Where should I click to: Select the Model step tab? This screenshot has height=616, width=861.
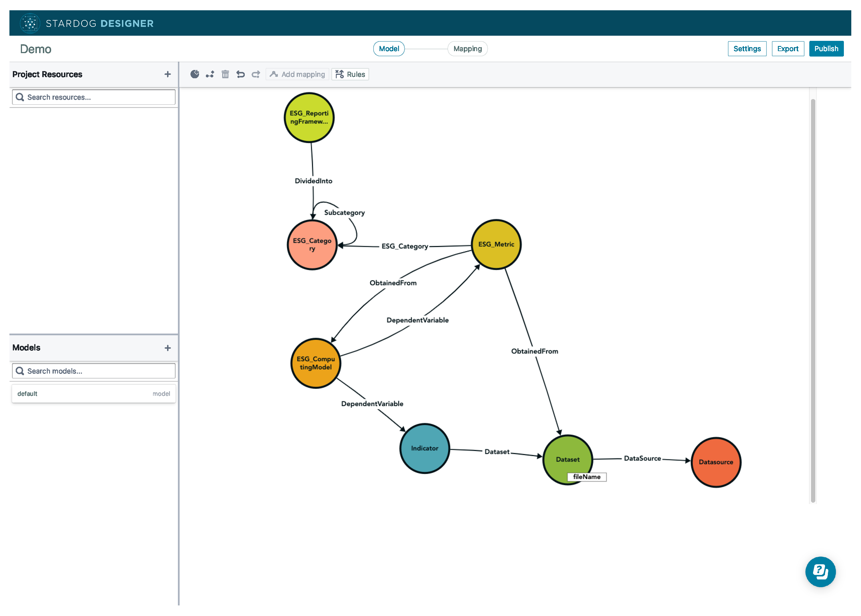(x=389, y=49)
